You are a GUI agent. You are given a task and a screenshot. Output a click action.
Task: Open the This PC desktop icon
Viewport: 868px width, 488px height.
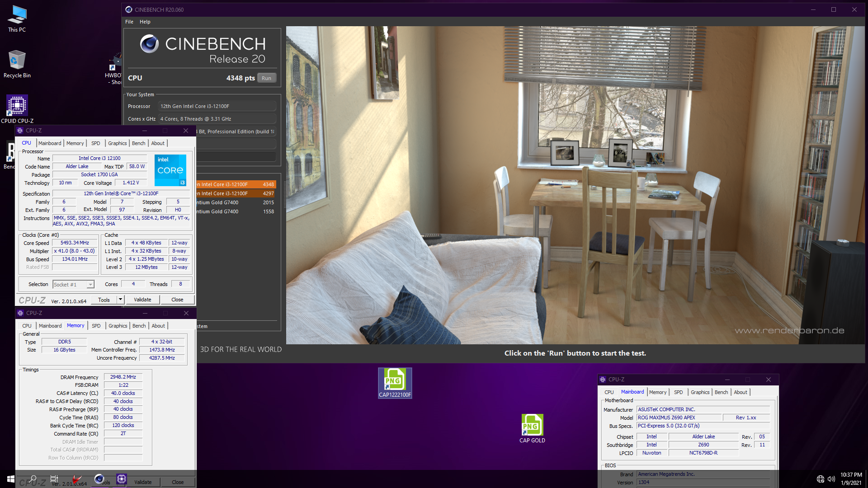click(x=17, y=19)
